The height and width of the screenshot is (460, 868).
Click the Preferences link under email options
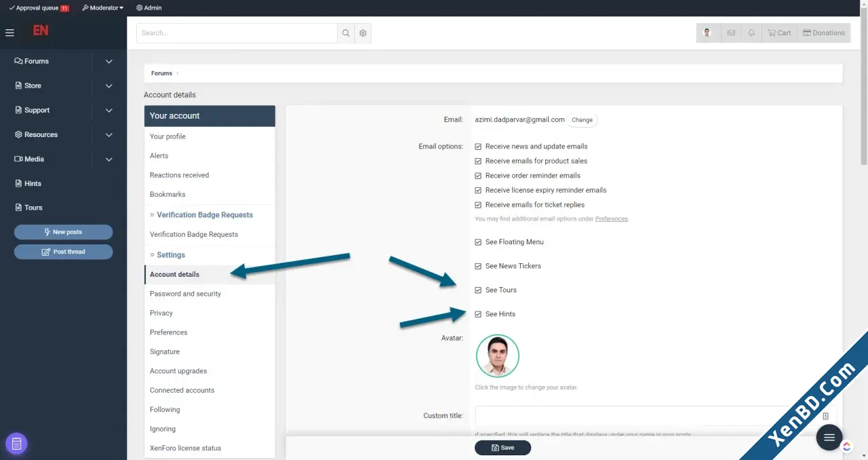tap(611, 219)
